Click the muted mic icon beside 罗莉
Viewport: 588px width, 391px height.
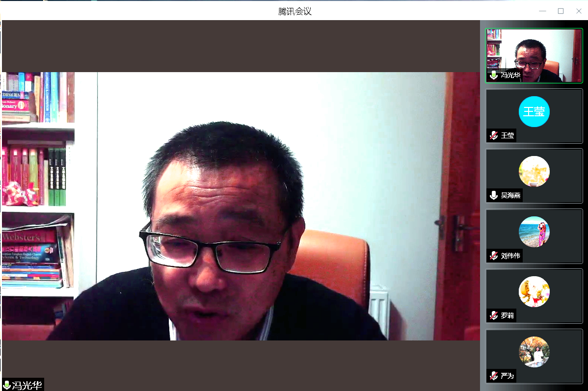point(494,315)
